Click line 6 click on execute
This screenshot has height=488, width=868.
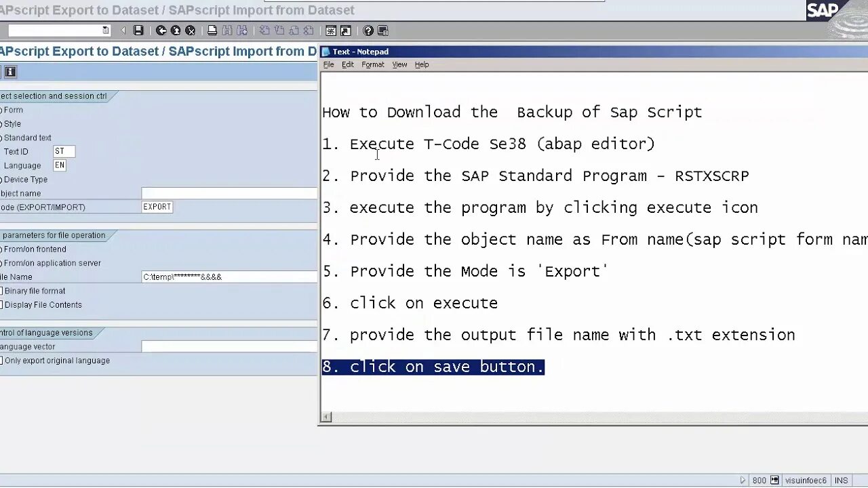tap(410, 303)
